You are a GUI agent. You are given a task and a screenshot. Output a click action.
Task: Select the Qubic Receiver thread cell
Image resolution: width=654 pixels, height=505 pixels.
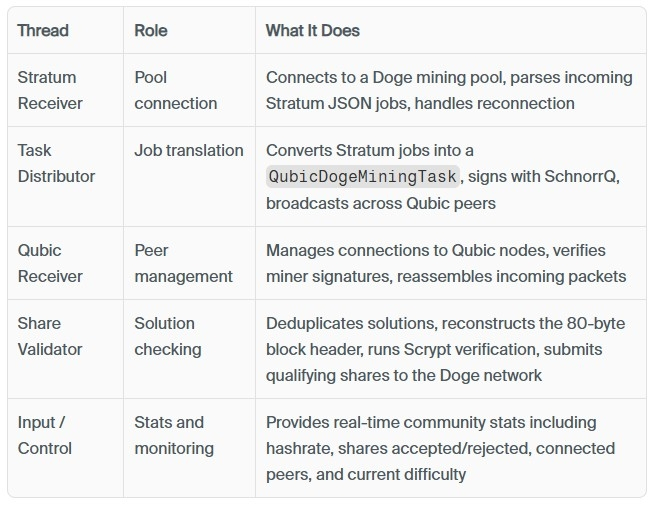tap(50, 263)
